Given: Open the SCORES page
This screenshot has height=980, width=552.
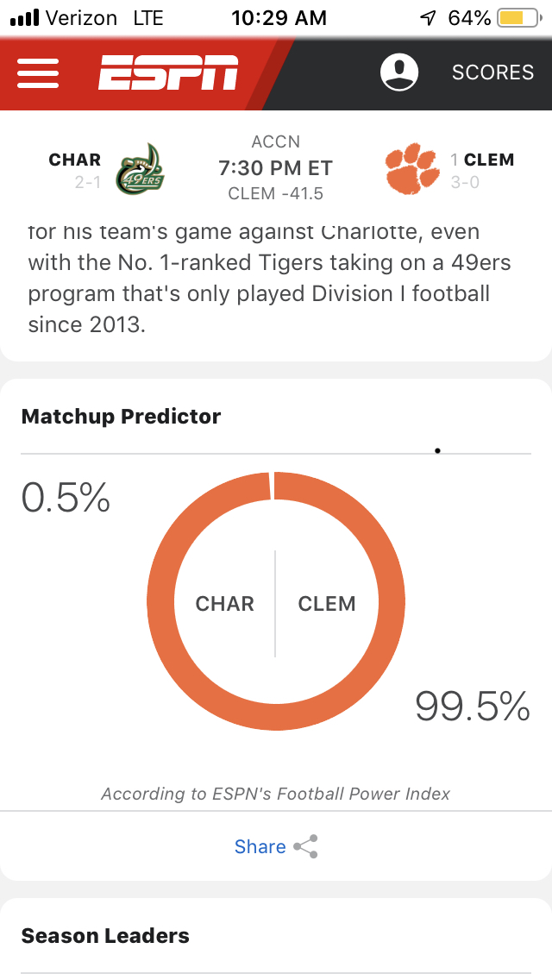Looking at the screenshot, I should click(492, 72).
